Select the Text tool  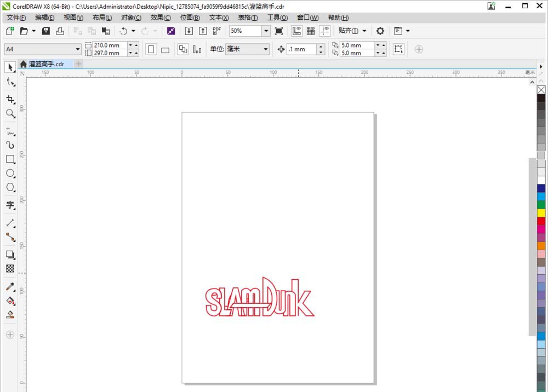(x=10, y=205)
